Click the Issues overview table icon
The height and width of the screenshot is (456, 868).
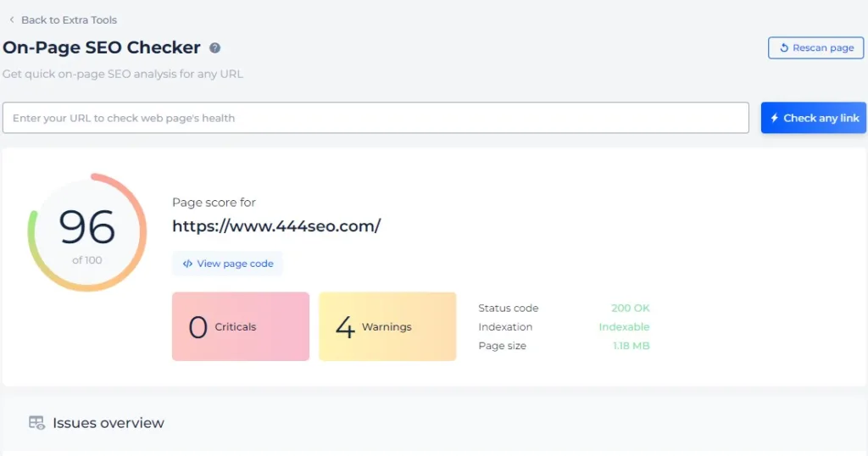pyautogui.click(x=36, y=423)
